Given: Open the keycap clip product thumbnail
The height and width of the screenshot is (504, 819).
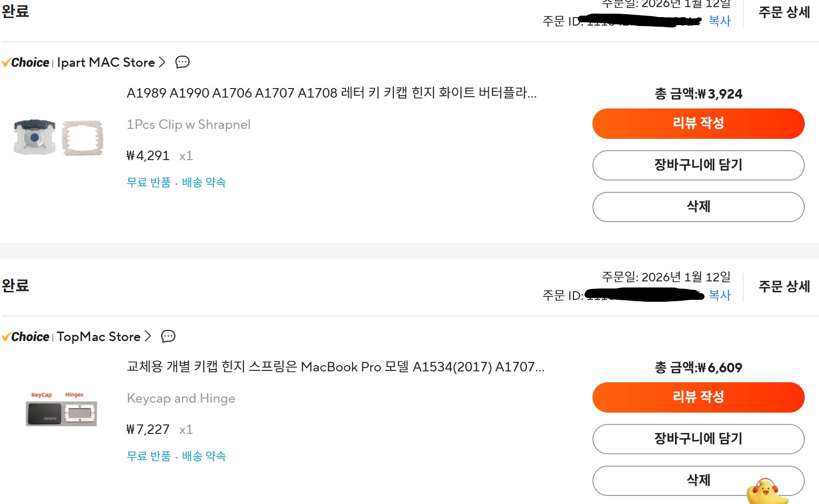Looking at the screenshot, I should 58,137.
